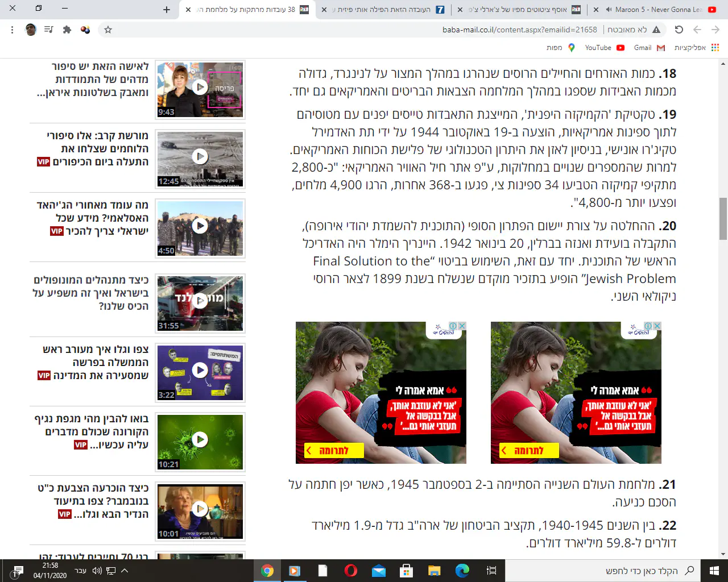Open a new browser tab

click(x=167, y=10)
